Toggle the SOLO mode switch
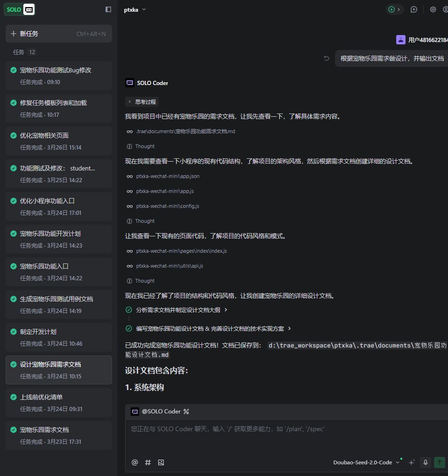 pos(20,9)
